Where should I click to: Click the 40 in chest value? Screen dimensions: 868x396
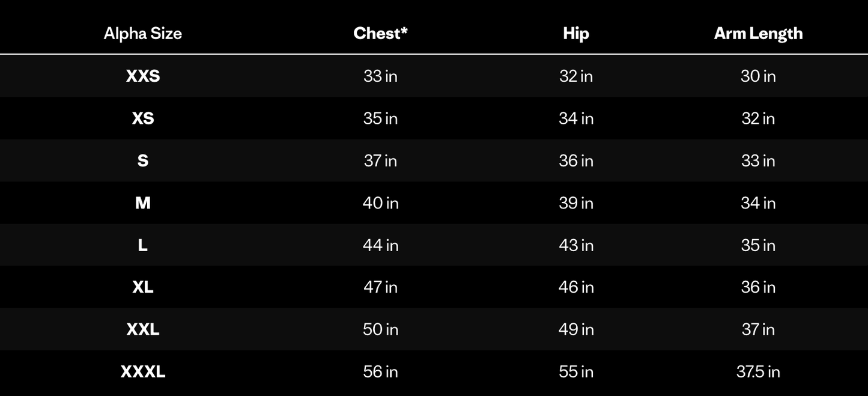point(380,203)
